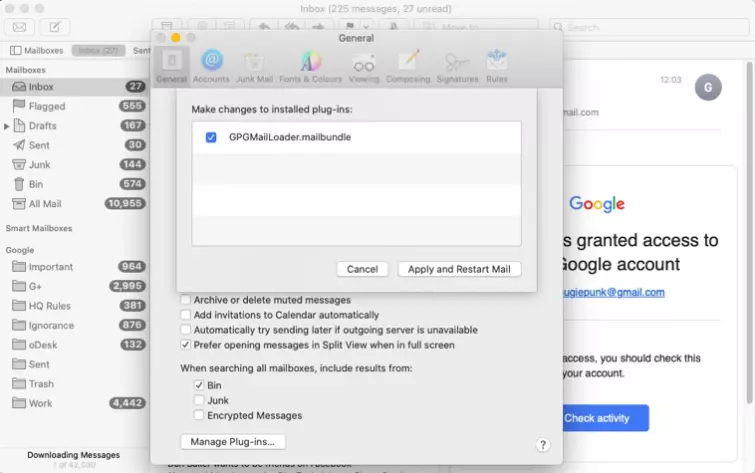755x473 pixels.
Task: Enable Archive or delete muted messages
Action: tap(186, 300)
